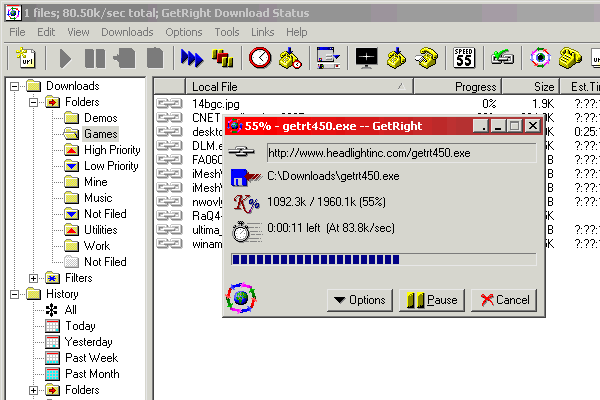600x400 pixels.
Task: Expand the Folders node under History
Action: point(33,390)
